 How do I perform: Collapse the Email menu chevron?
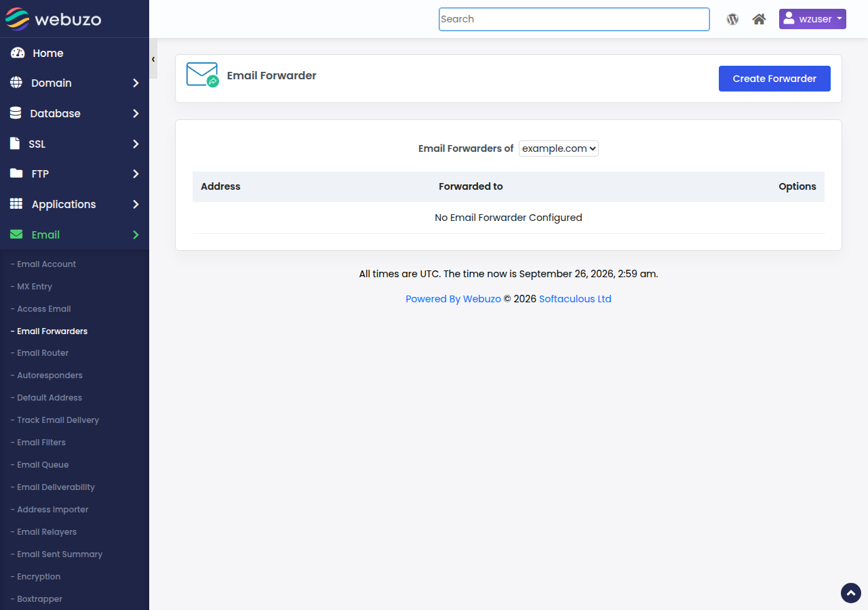click(136, 235)
